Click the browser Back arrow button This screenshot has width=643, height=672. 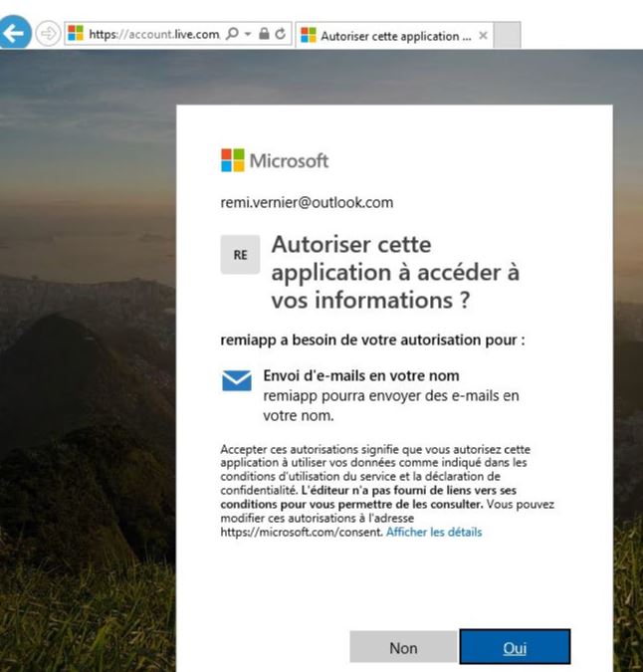[x=15, y=33]
